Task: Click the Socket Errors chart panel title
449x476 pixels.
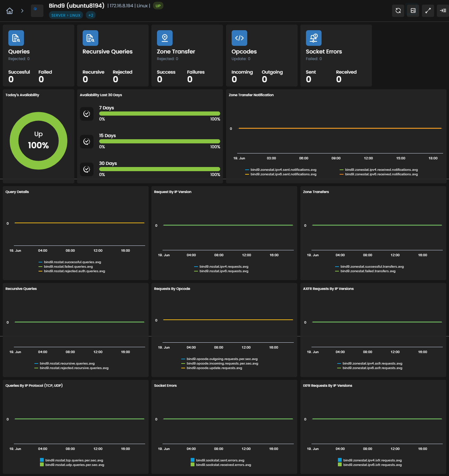Action: 165,386
